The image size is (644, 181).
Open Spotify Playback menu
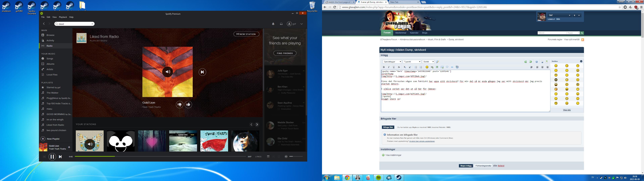(63, 17)
